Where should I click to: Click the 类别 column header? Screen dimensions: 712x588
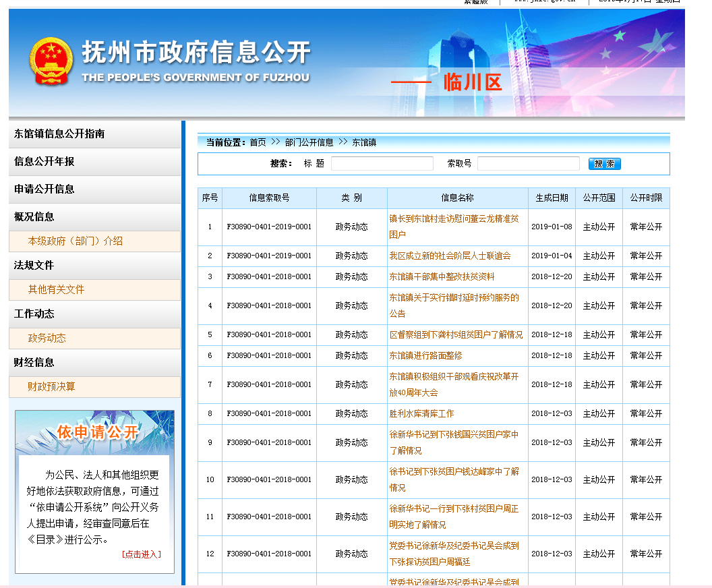point(352,198)
